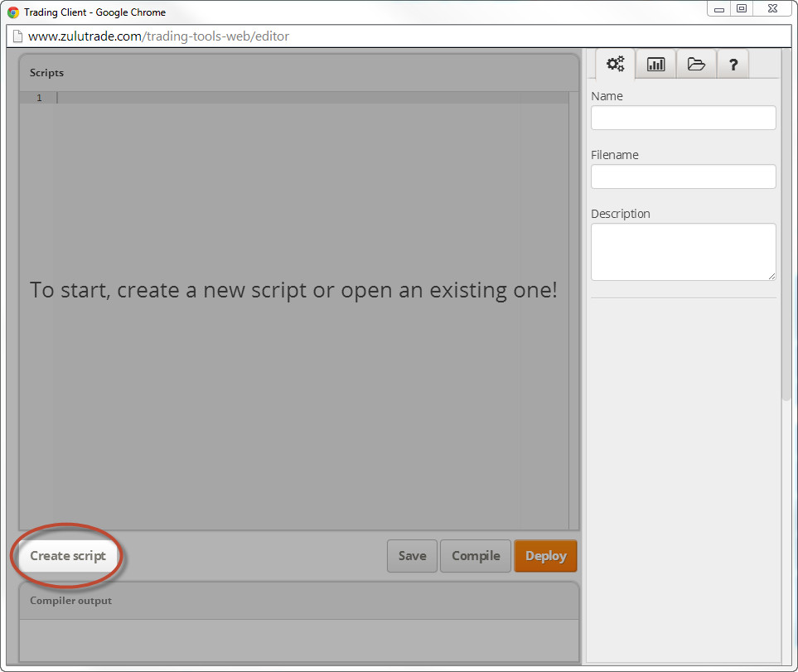The image size is (798, 672).
Task: Maximize the Trading Client window
Action: click(742, 8)
